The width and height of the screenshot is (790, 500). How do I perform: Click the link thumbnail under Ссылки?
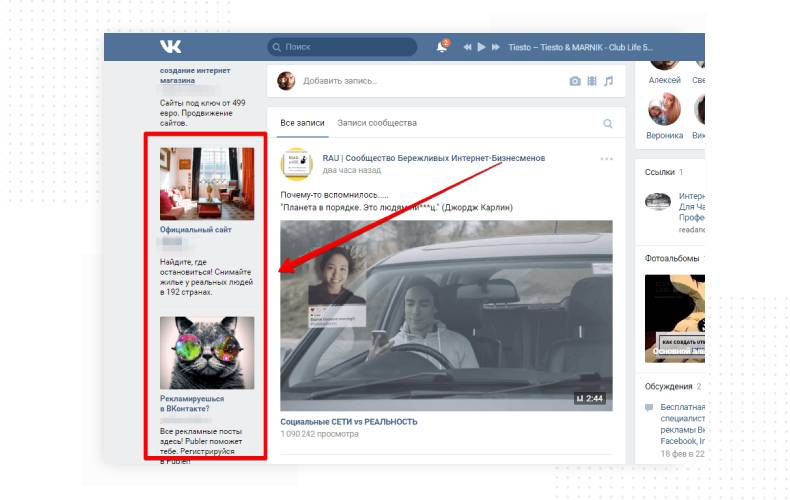(658, 202)
